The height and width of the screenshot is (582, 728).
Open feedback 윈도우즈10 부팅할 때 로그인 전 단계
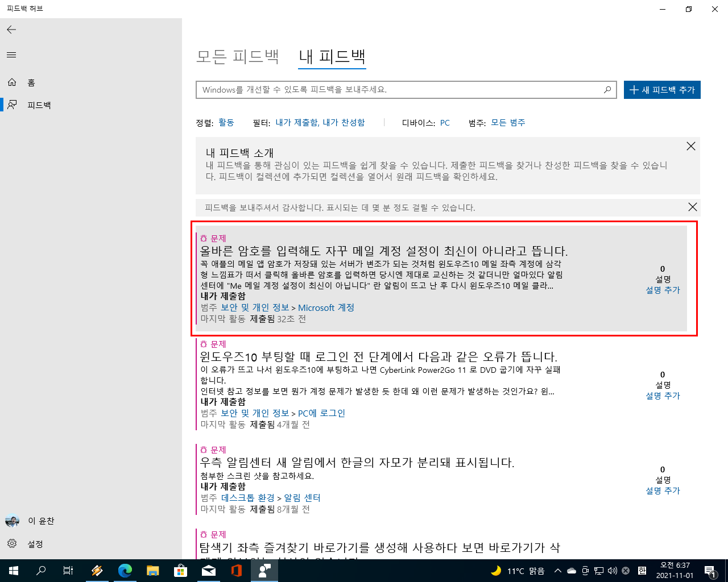[379, 356]
